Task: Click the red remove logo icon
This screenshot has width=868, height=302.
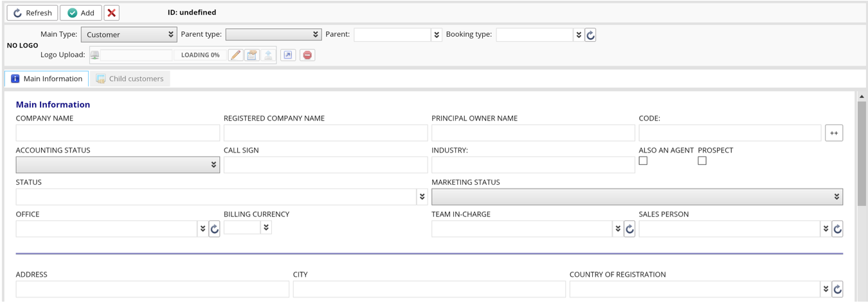Action: coord(307,55)
